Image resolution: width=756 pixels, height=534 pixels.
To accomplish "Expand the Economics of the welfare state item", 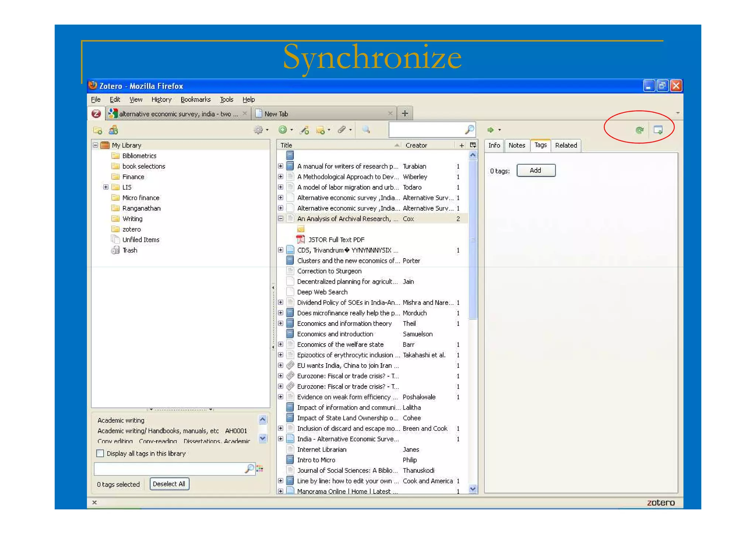I will 281,344.
